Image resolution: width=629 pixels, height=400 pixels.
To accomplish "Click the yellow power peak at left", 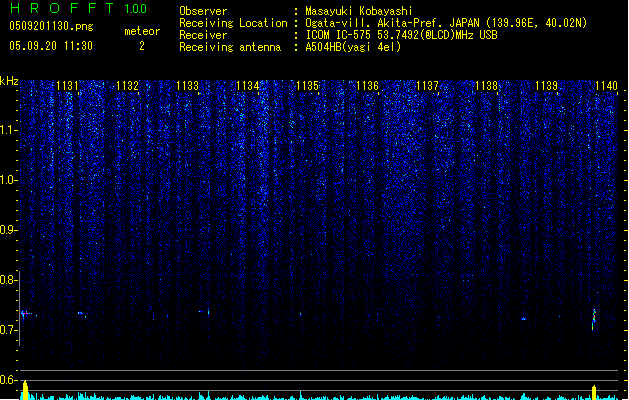I will [x=25, y=390].
